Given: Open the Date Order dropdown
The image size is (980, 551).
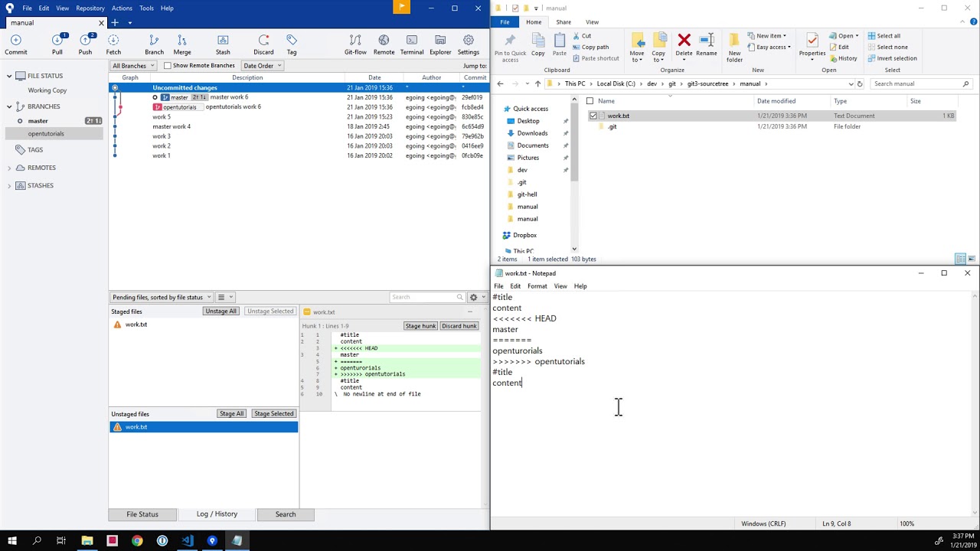Looking at the screenshot, I should [x=262, y=66].
